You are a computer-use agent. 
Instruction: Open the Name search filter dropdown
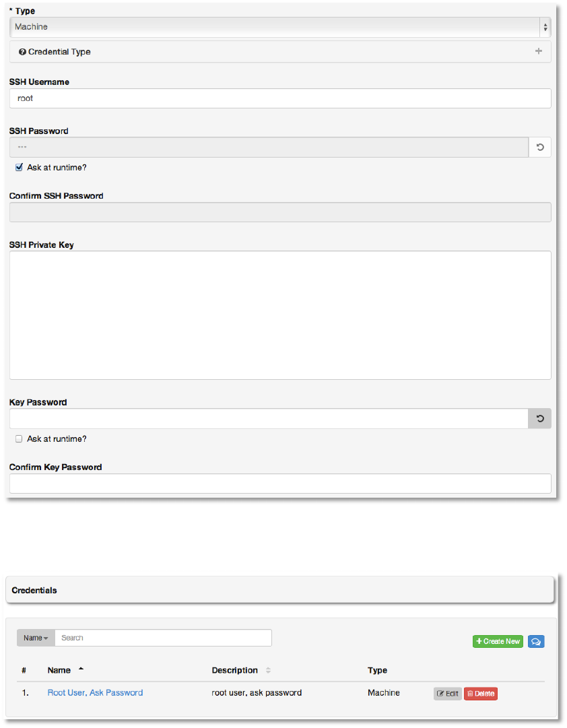36,638
